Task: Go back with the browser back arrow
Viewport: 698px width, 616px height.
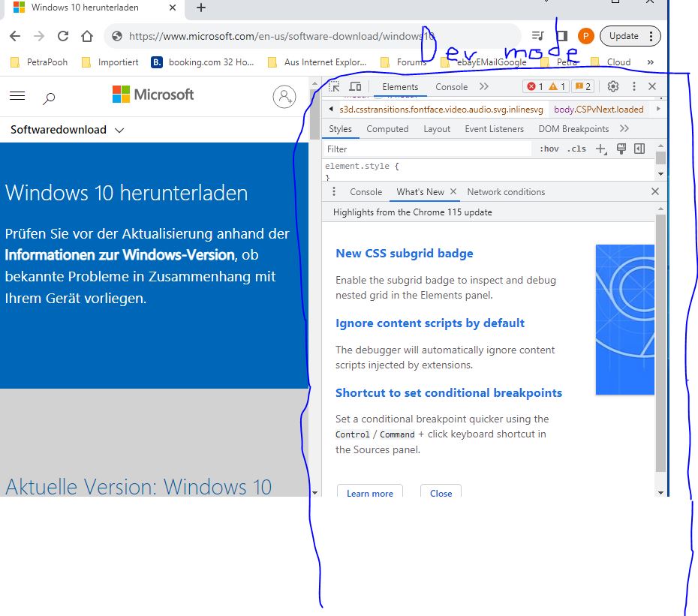Action: pos(15,36)
